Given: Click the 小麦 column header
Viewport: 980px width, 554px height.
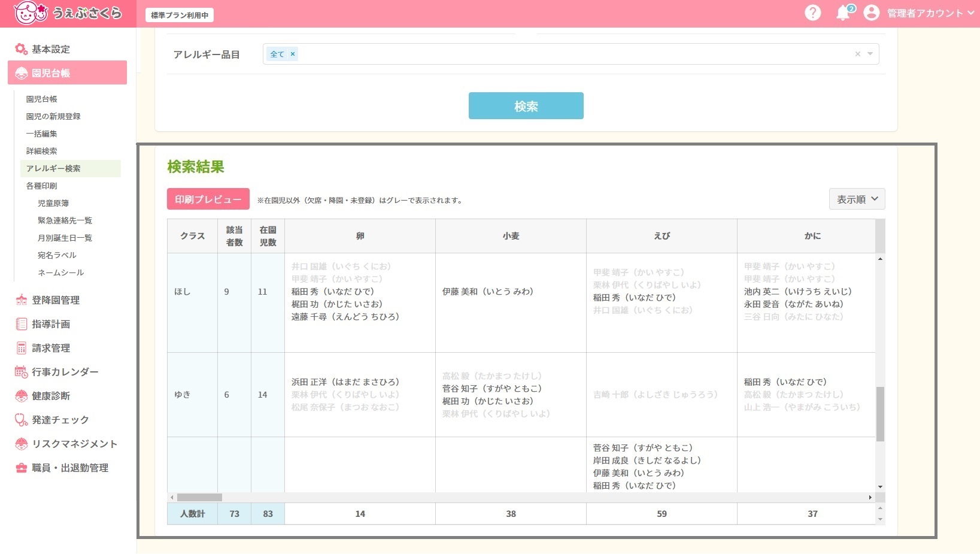Looking at the screenshot, I should [x=511, y=236].
